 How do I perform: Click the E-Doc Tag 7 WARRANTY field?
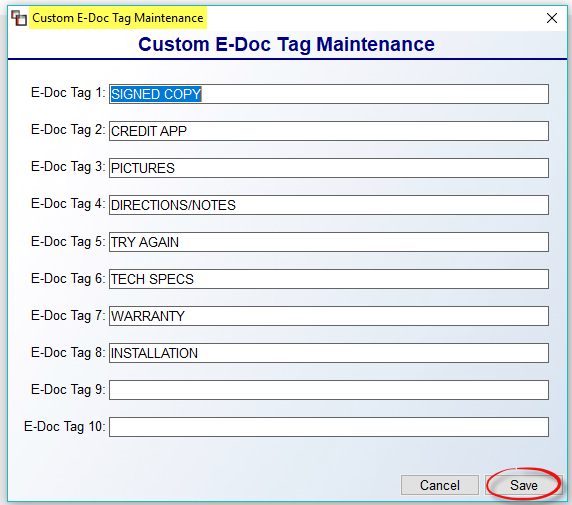[329, 316]
